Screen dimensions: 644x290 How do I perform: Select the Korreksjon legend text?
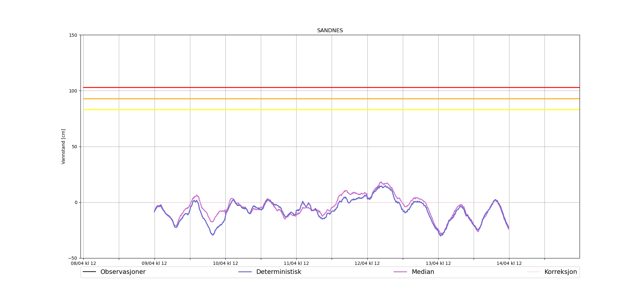[x=560, y=272]
